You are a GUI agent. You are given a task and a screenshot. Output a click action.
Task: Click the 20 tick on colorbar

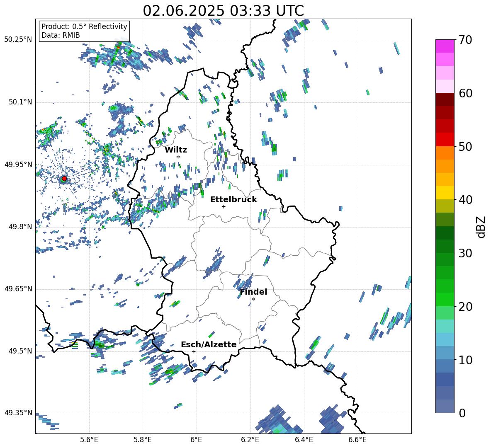click(465, 306)
